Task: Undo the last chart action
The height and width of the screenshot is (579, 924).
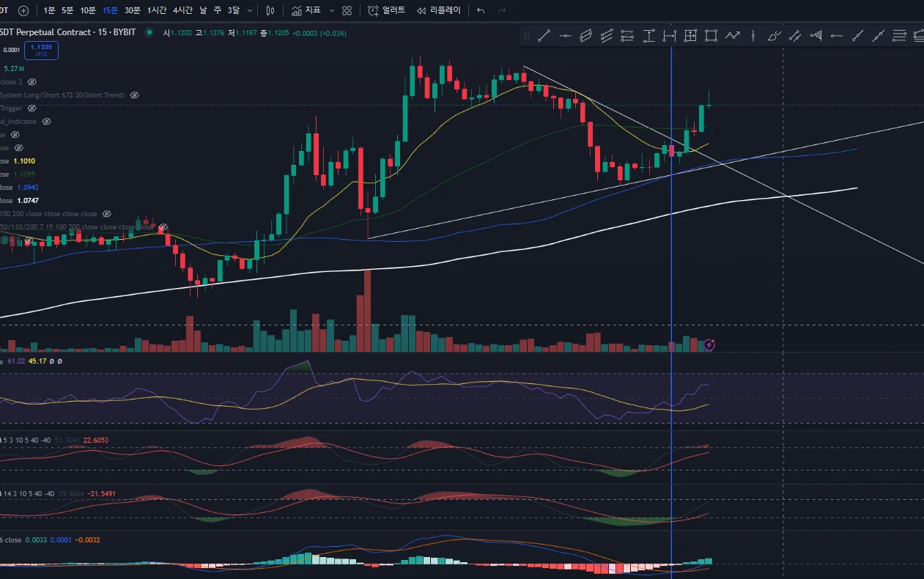Action: (x=481, y=10)
